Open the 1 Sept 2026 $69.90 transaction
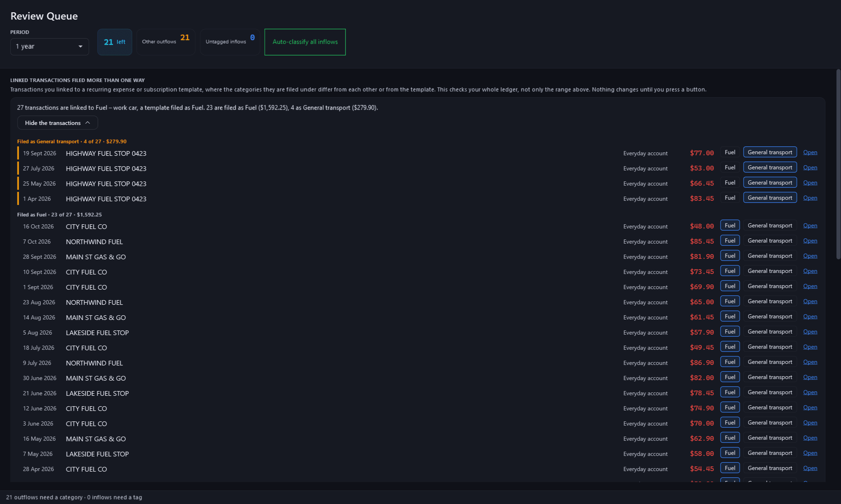This screenshot has width=841, height=504. tap(810, 286)
